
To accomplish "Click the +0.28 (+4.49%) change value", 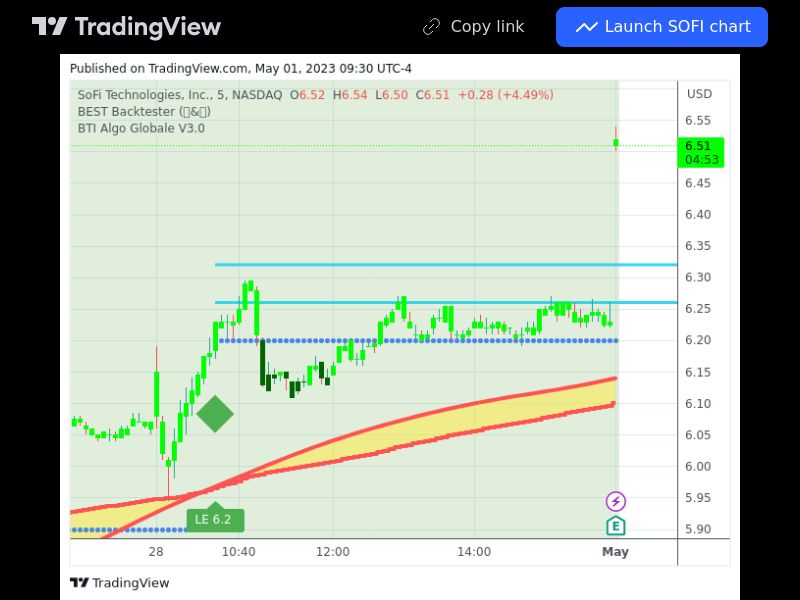I will (506, 95).
